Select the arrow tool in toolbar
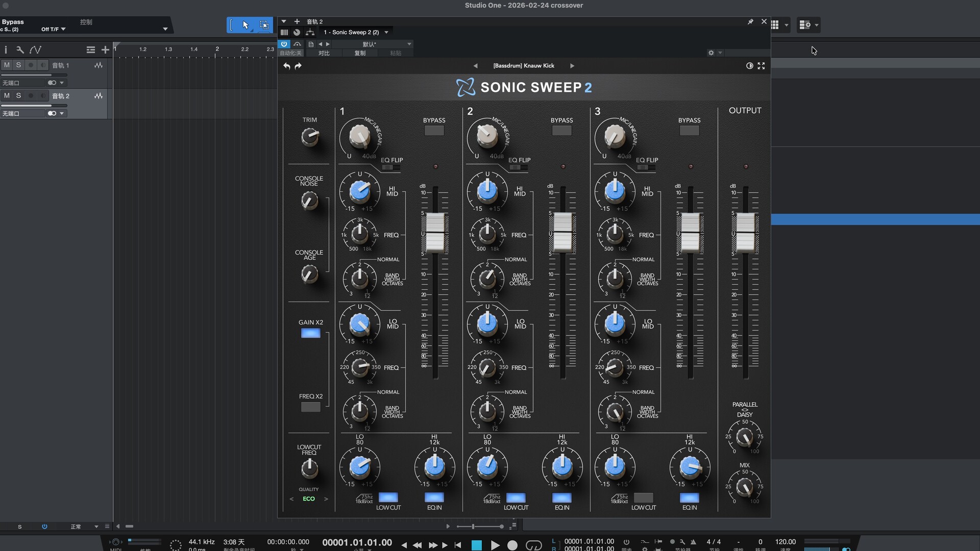Screen dimensions: 980x551 point(246,24)
